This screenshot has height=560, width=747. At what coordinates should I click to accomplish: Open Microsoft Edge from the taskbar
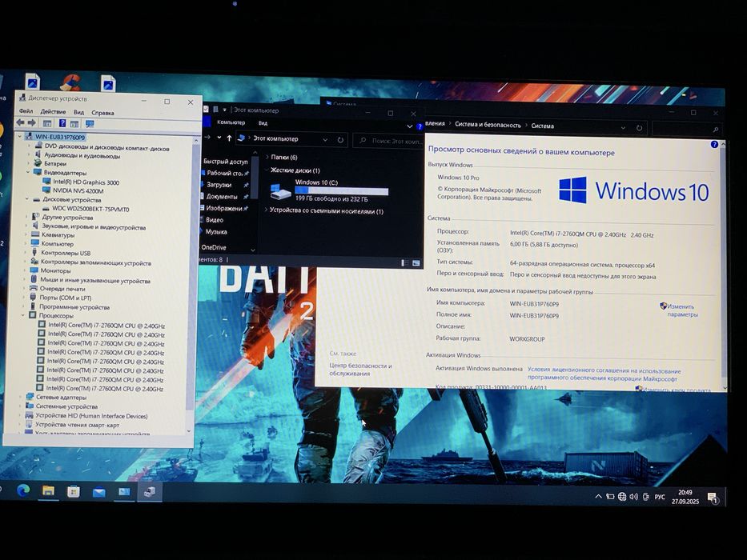pos(23,490)
